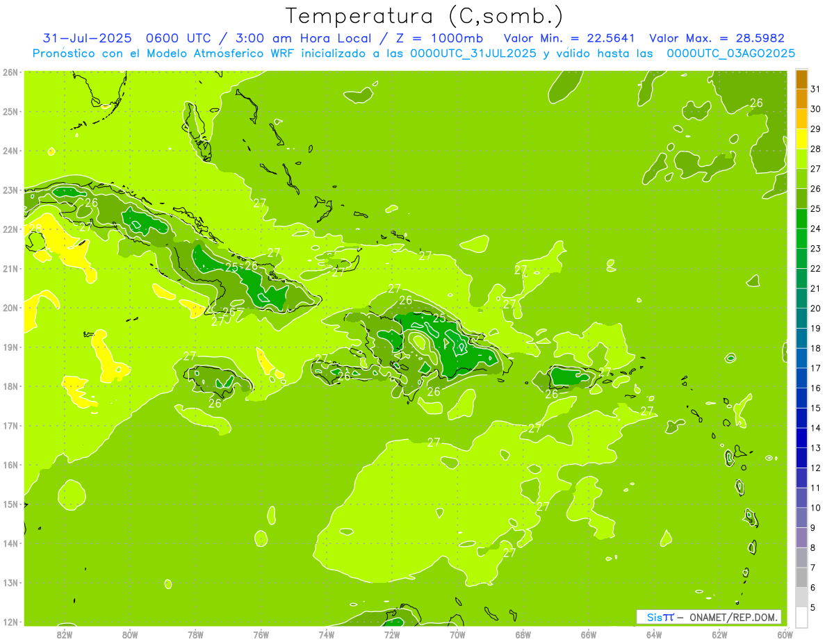Click the longitude label "68W"
Screen dimensions: 834x644
(523, 634)
